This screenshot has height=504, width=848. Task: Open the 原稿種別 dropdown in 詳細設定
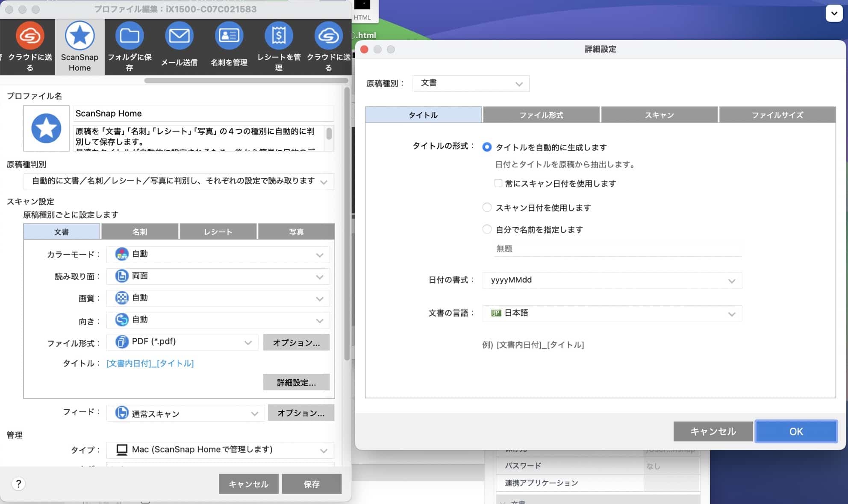tap(471, 83)
